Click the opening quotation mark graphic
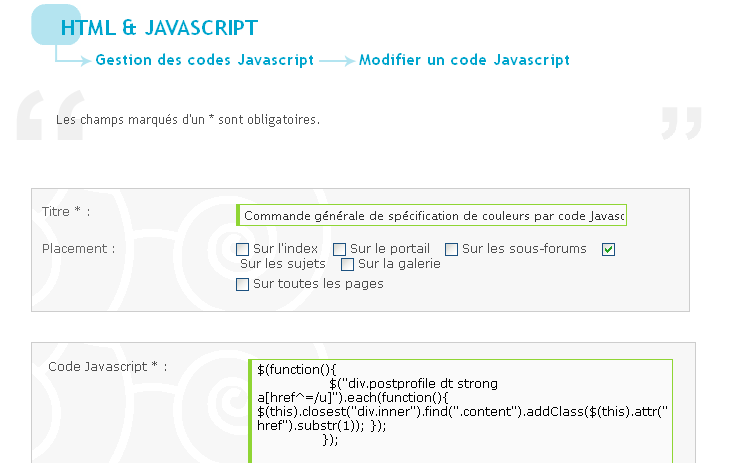 click(x=50, y=115)
